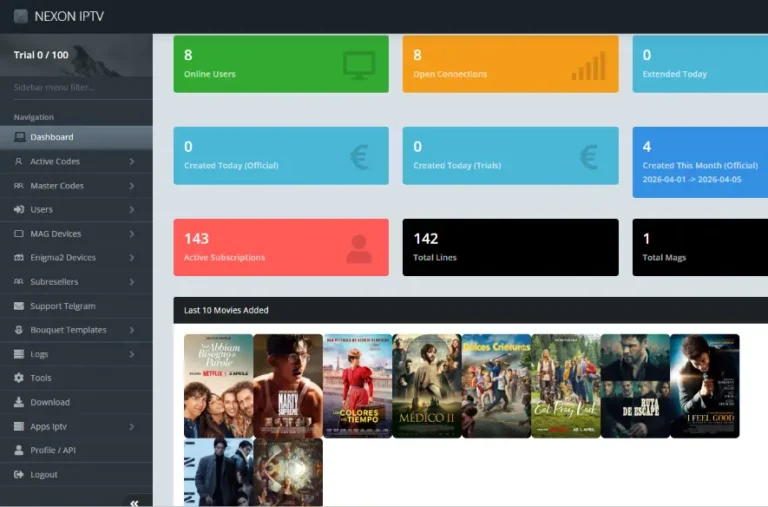Collapse the sidebar with double-chevron icon

[134, 503]
